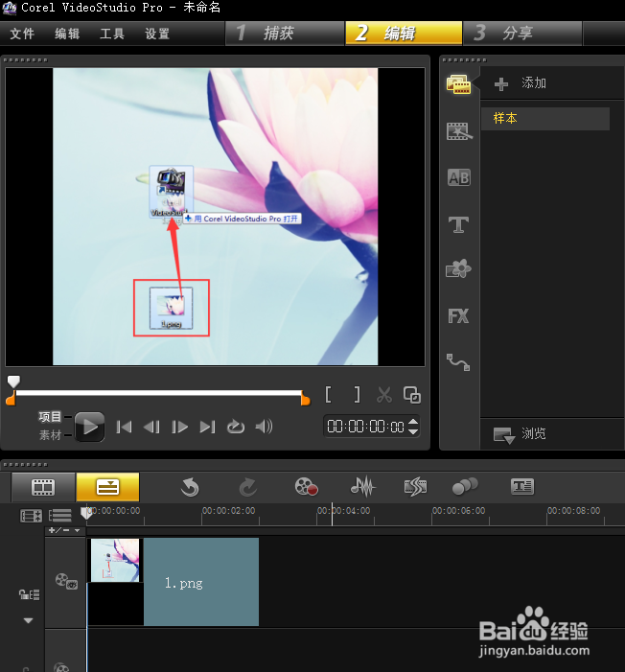Click the Corel VideoStudio app icon
Screen dimensions: 625x672
click(10, 8)
